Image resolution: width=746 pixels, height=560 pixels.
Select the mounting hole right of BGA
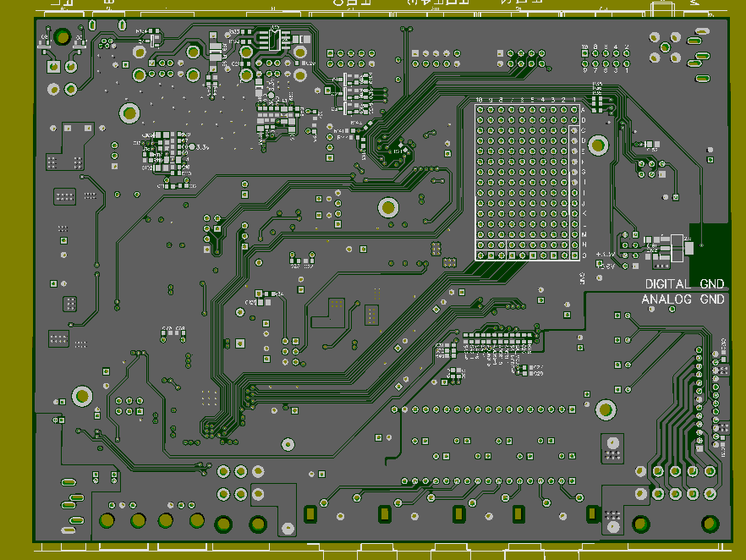pos(599,145)
